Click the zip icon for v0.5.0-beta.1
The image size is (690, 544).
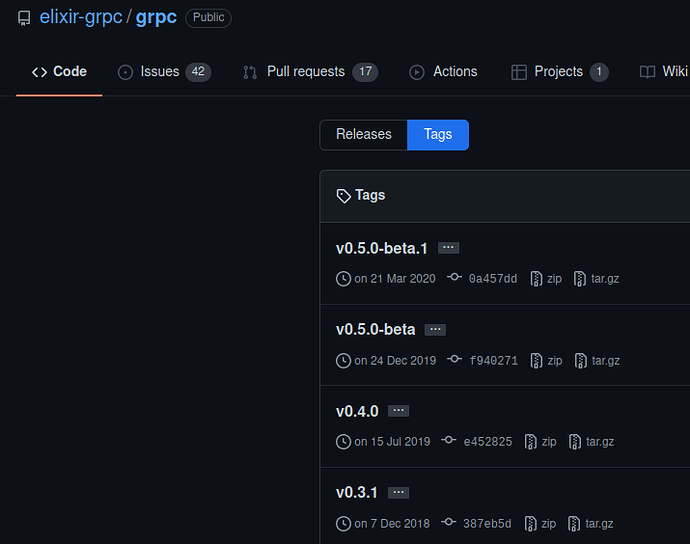coord(536,279)
